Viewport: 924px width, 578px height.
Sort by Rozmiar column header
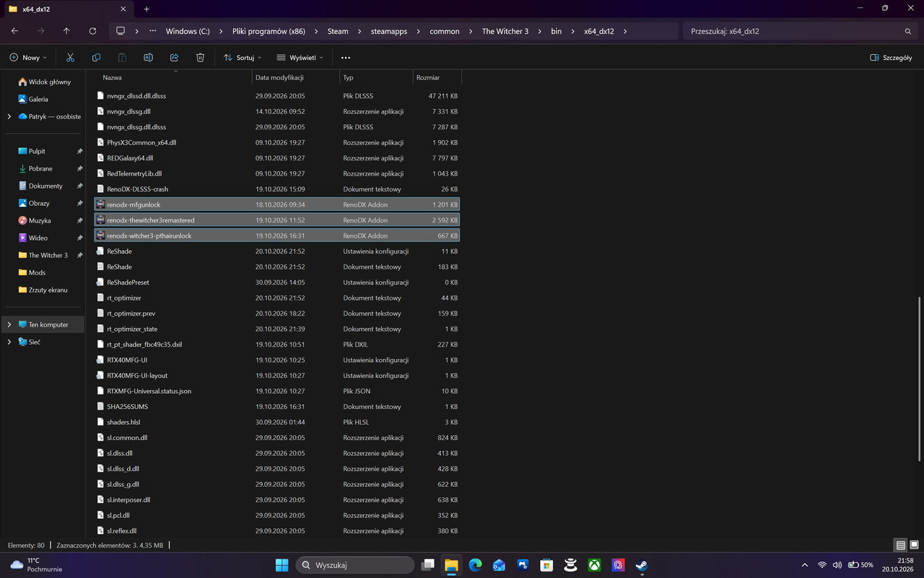tap(437, 77)
